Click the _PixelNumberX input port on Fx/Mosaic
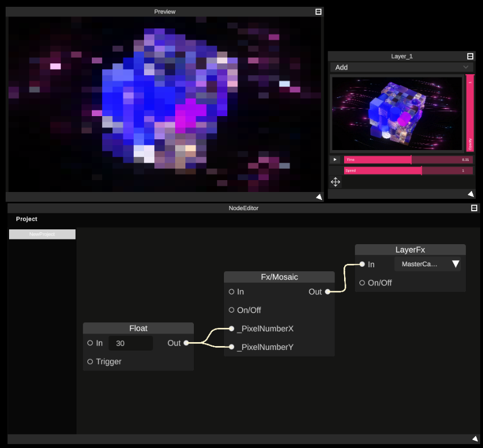Screen dimensions: 483x448 click(x=231, y=328)
